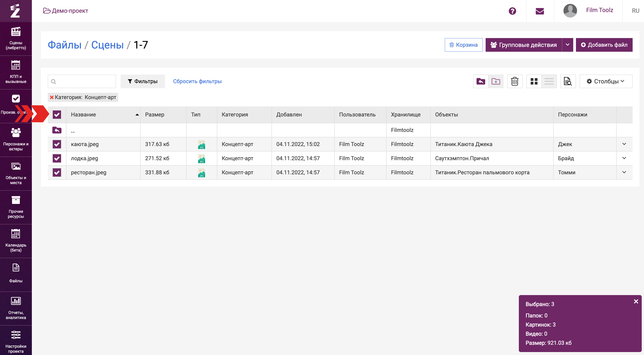
Task: Open Сцены (либретто) in sidebar
Action: click(x=16, y=39)
